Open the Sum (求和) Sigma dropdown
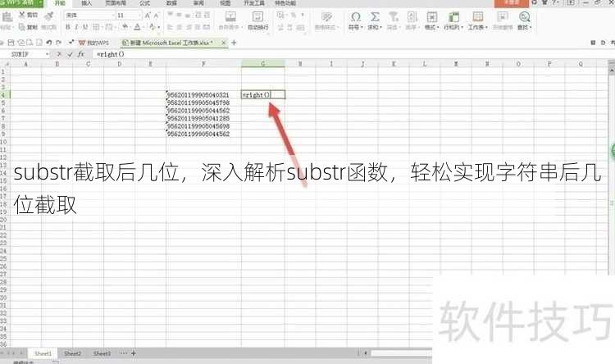 [x=375, y=20]
